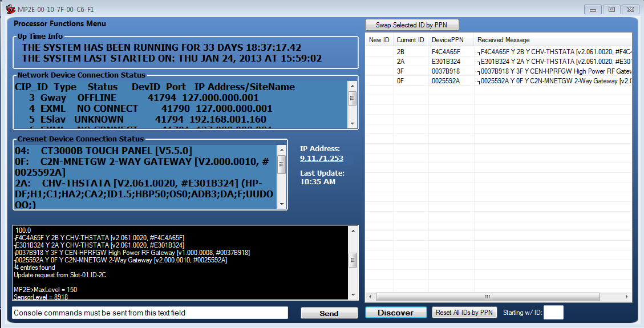Click the Discover button
This screenshot has width=644, height=328.
396,313
